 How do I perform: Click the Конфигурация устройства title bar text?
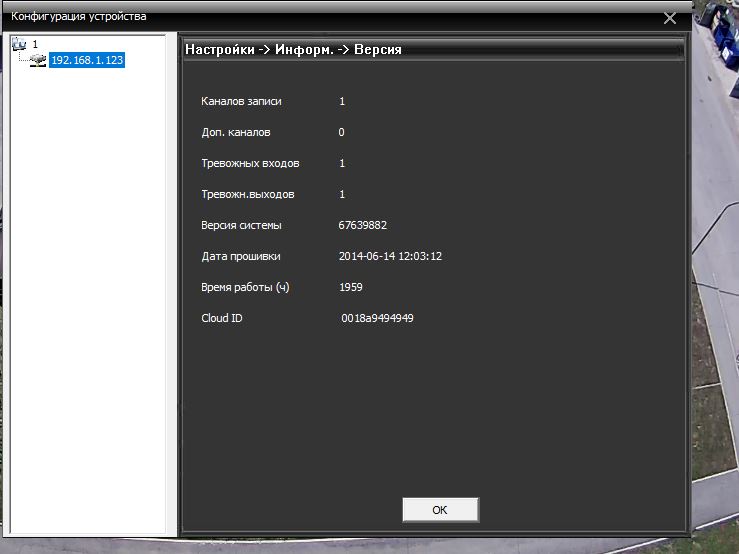point(78,17)
